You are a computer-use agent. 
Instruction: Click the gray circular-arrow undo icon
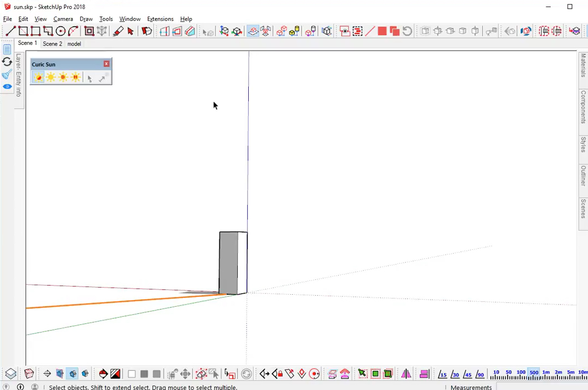click(407, 31)
